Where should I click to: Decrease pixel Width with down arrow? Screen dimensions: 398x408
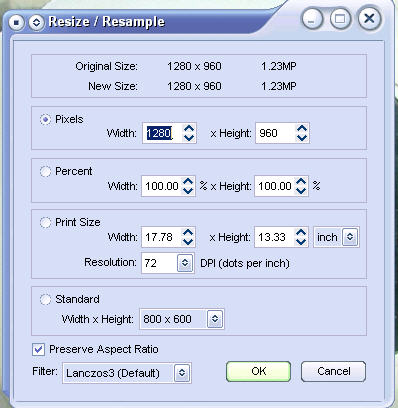tap(189, 137)
